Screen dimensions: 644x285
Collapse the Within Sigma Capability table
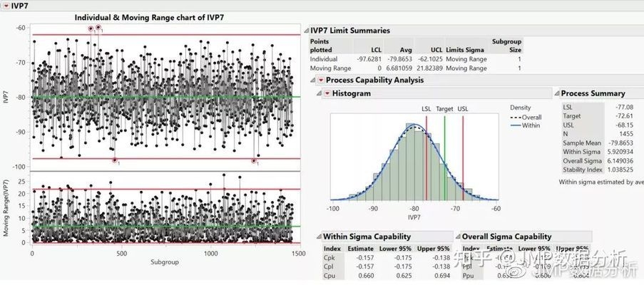[317, 237]
